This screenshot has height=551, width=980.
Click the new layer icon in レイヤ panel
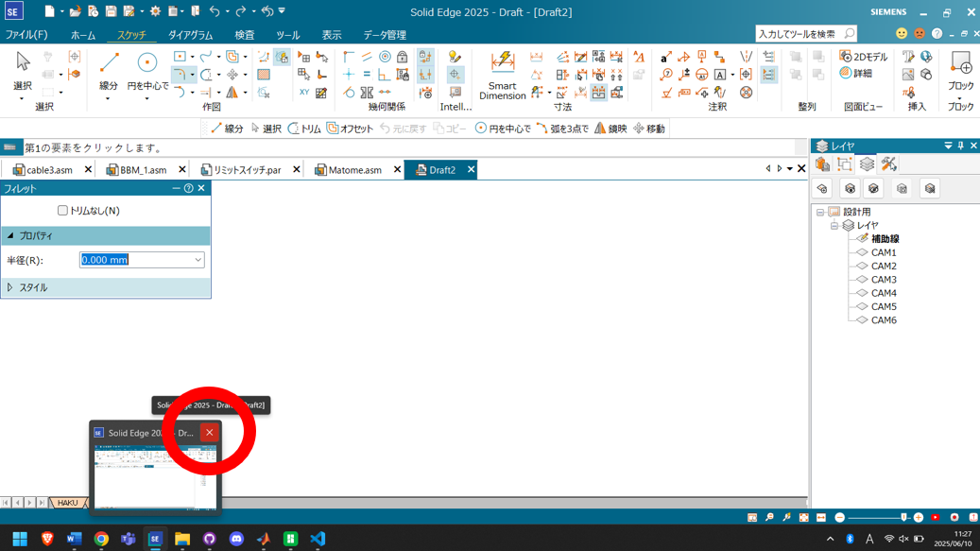click(x=822, y=189)
